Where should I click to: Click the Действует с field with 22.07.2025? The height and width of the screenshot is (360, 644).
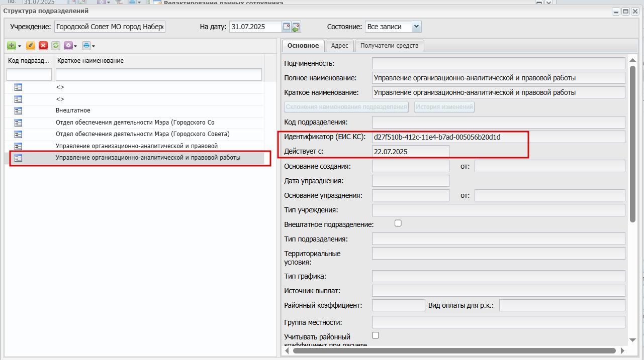411,151
